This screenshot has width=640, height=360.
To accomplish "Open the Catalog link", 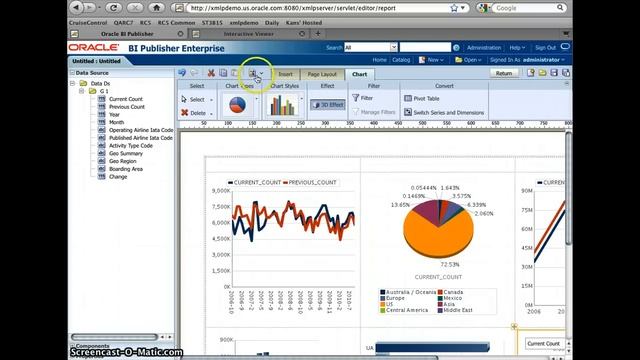I will (x=401, y=60).
